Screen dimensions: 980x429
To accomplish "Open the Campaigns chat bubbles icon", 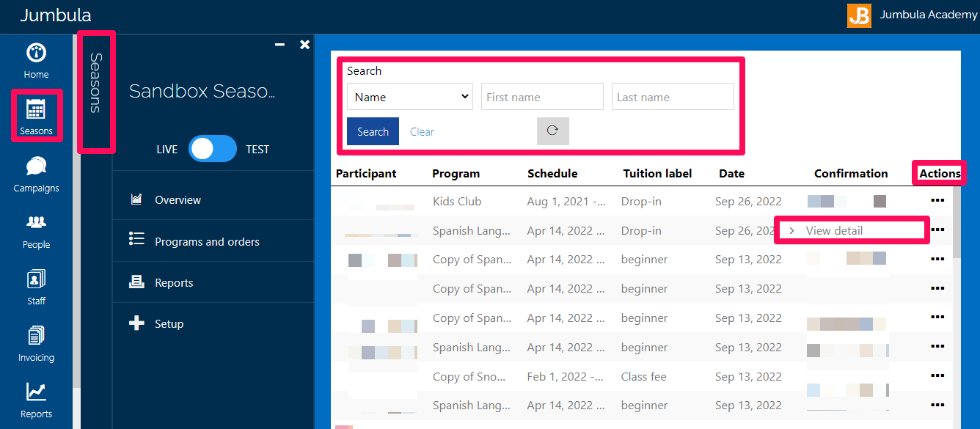I will click(x=36, y=166).
